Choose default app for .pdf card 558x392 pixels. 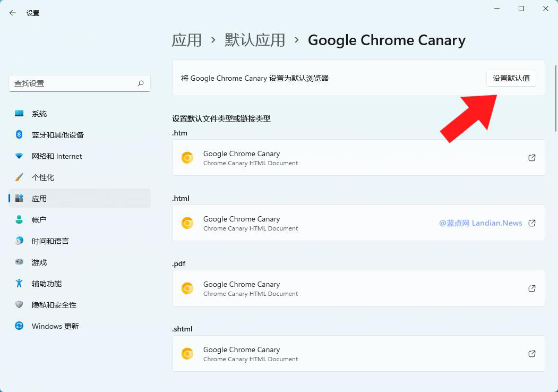(358, 288)
